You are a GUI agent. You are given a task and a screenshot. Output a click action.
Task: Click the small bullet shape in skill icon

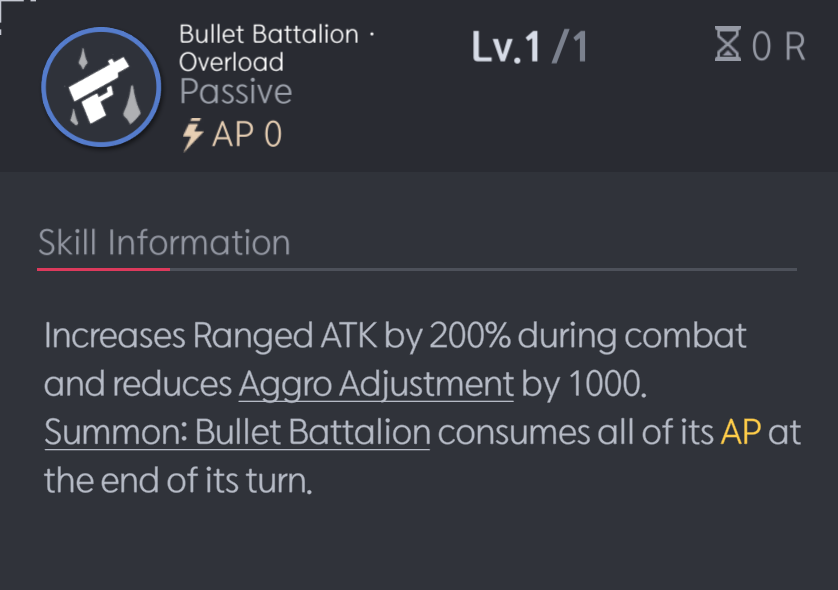click(x=82, y=59)
